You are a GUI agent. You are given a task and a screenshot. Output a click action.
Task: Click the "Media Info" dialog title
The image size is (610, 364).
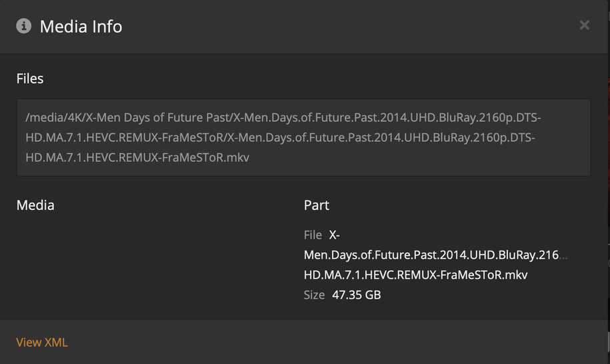pyautogui.click(x=81, y=27)
